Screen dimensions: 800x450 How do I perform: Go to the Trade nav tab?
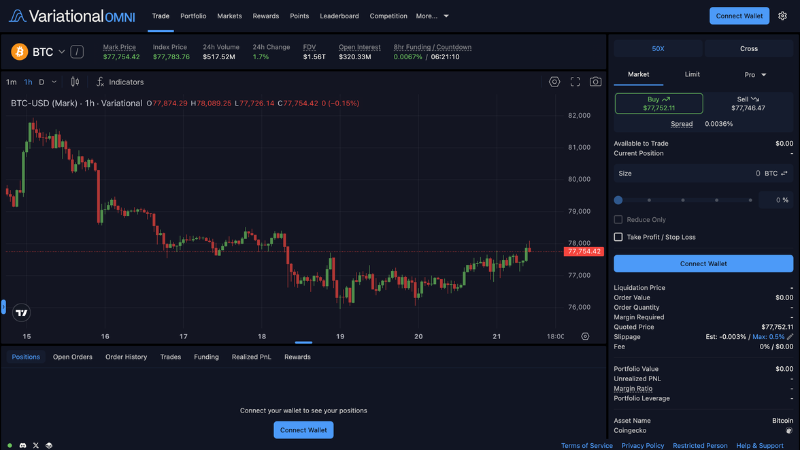tap(161, 16)
